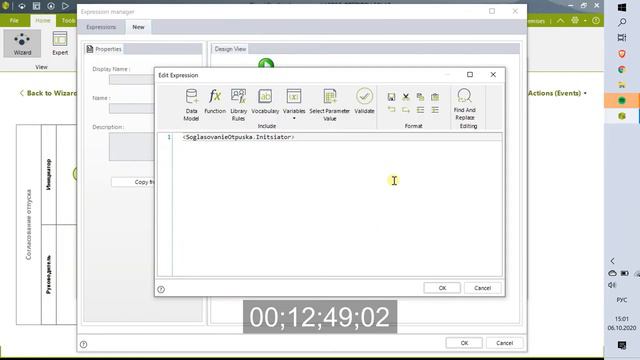The image size is (640, 360).
Task: Click the cut icon in Format group
Action: coord(406,97)
